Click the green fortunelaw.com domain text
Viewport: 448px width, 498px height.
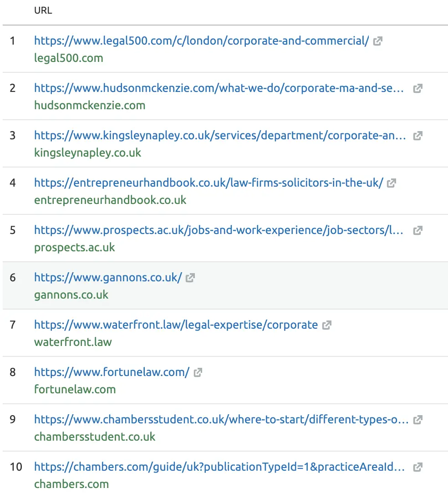[75, 389]
